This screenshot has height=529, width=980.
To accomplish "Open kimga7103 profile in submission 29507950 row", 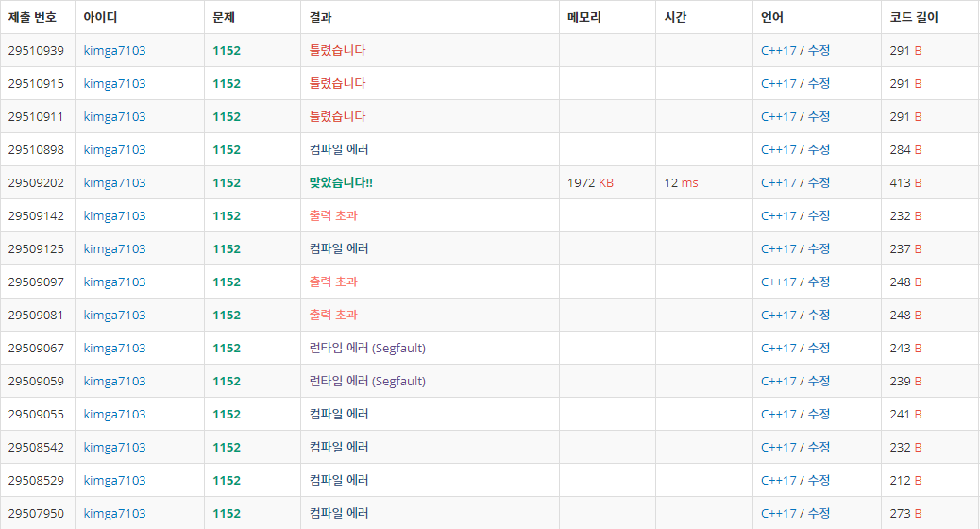I will pyautogui.click(x=114, y=514).
